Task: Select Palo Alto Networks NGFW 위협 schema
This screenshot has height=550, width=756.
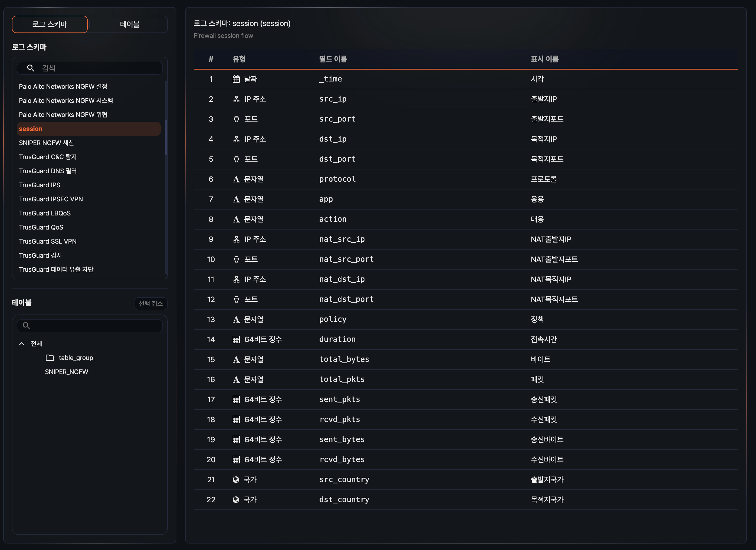Action: click(63, 115)
